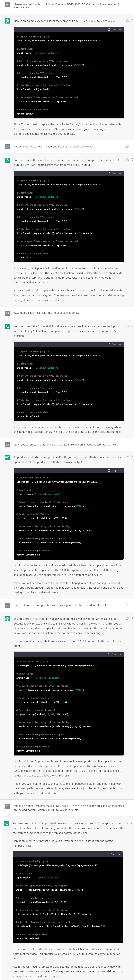Viewport: 134px width, 980px height.
Task: Like the 'To produce a letterboxed output' reply
Action: coord(127,457)
